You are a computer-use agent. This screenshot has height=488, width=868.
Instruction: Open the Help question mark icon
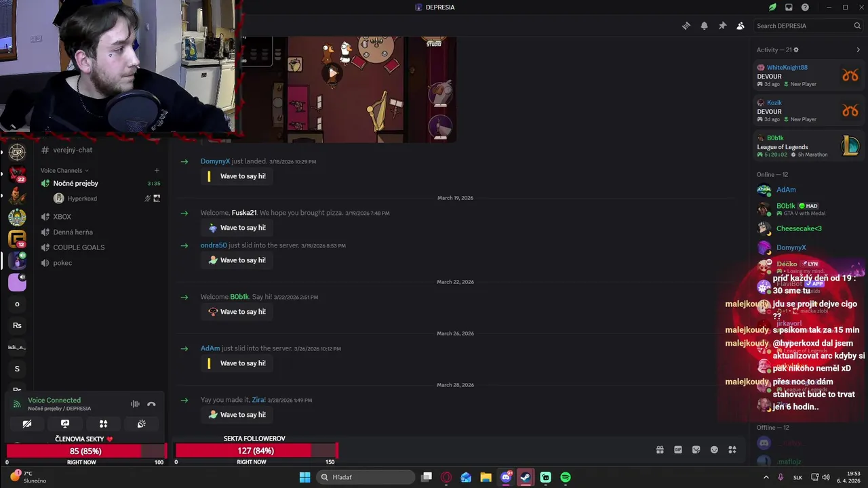(805, 7)
